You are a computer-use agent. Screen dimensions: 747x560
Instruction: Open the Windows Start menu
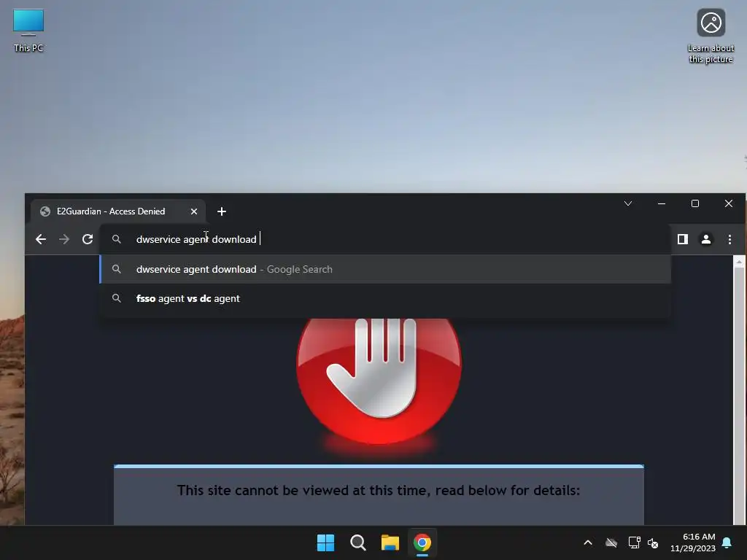[326, 542]
